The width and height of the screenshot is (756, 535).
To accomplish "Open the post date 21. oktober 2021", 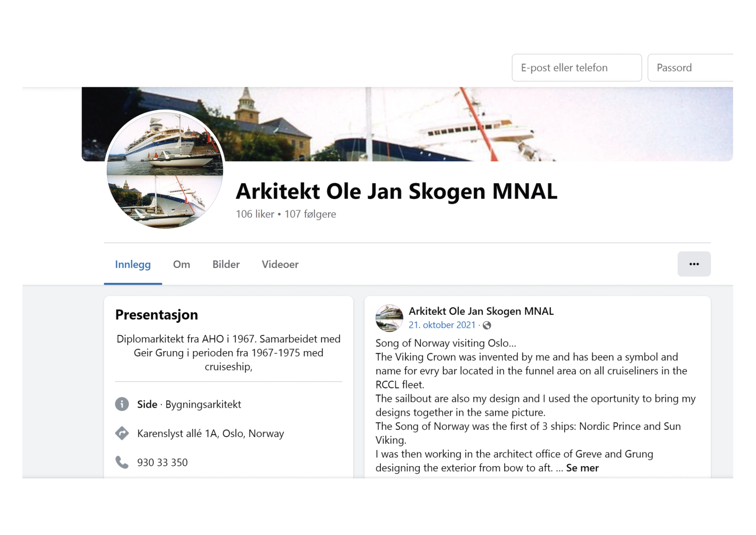I will click(442, 325).
